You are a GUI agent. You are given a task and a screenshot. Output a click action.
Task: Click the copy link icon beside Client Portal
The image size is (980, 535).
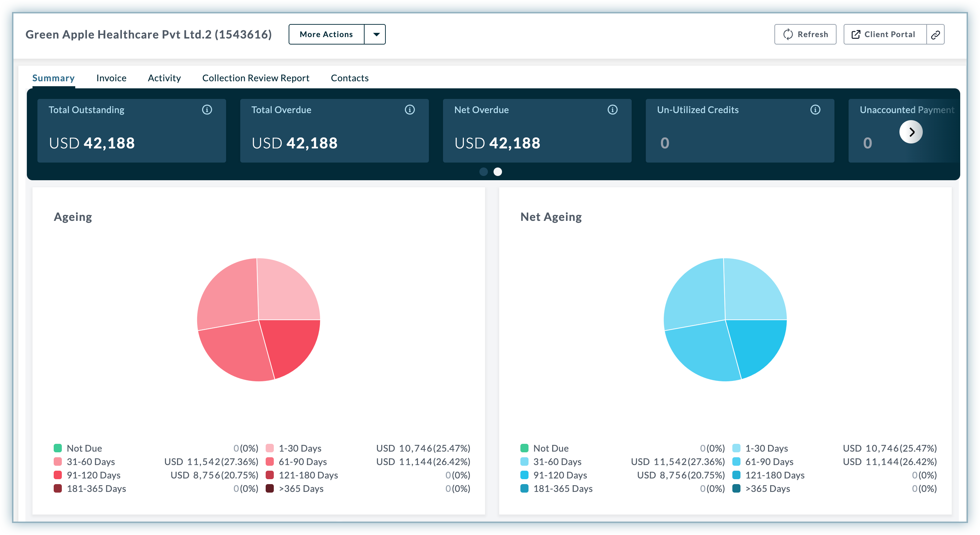935,35
